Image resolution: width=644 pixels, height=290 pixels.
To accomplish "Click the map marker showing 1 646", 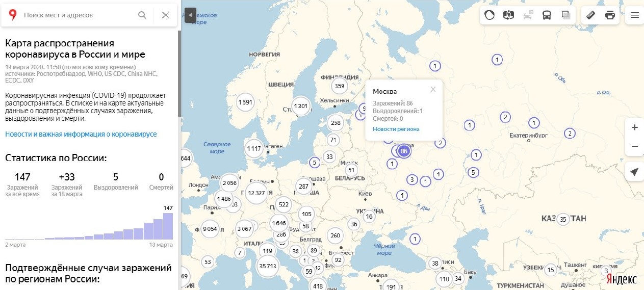I will (279, 223).
